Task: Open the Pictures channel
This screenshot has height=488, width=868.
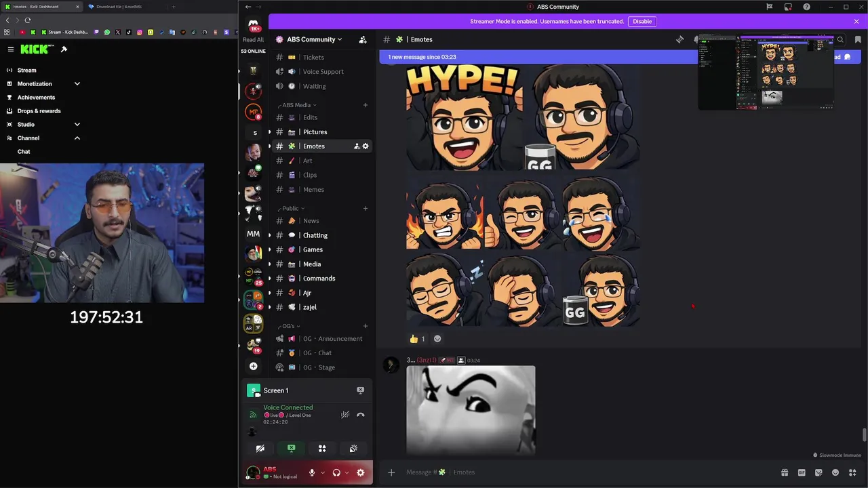Action: click(x=321, y=132)
